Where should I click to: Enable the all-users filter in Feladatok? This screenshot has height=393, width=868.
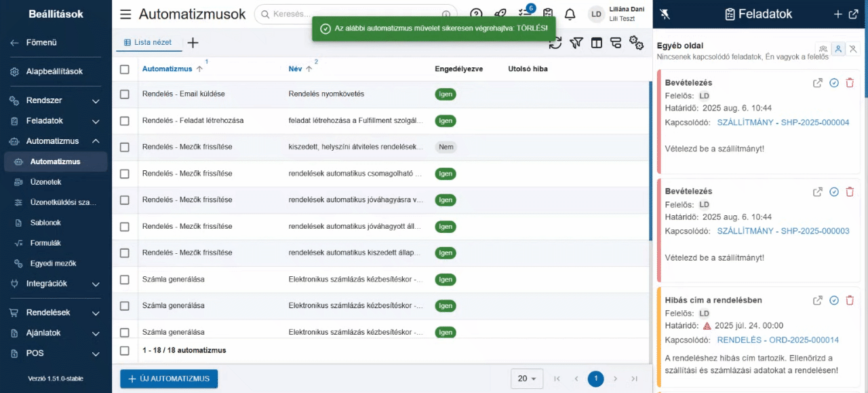point(823,48)
